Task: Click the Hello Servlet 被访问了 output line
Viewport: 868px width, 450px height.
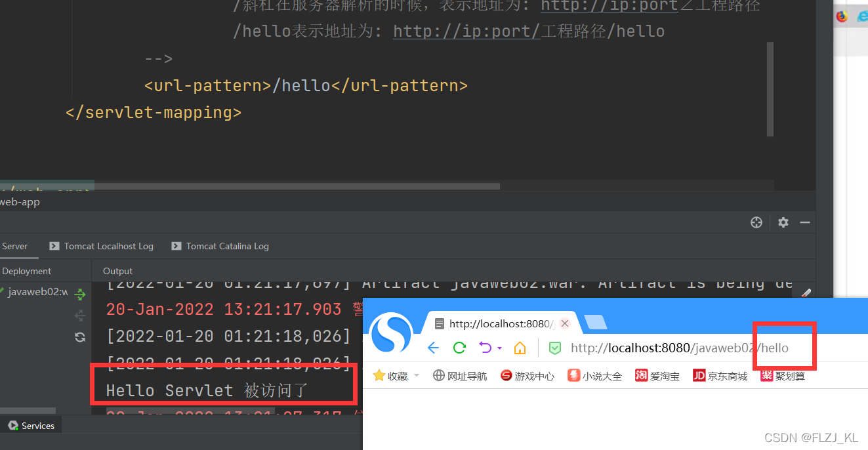Action: click(x=207, y=390)
